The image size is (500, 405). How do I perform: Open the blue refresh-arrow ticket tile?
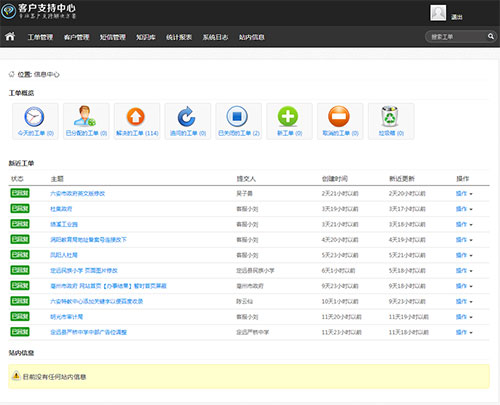[188, 121]
